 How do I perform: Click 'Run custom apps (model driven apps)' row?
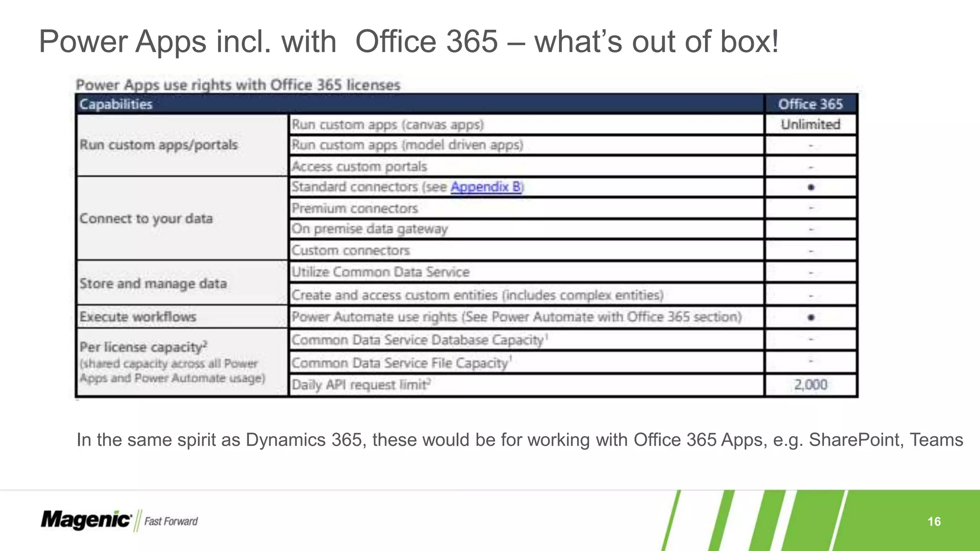tap(526, 145)
